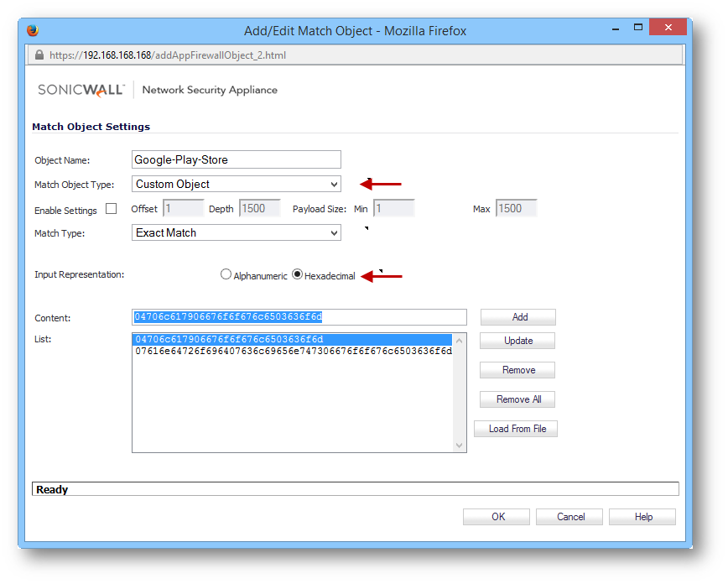
Task: Click the Firefox icon in title bar
Action: (x=33, y=30)
